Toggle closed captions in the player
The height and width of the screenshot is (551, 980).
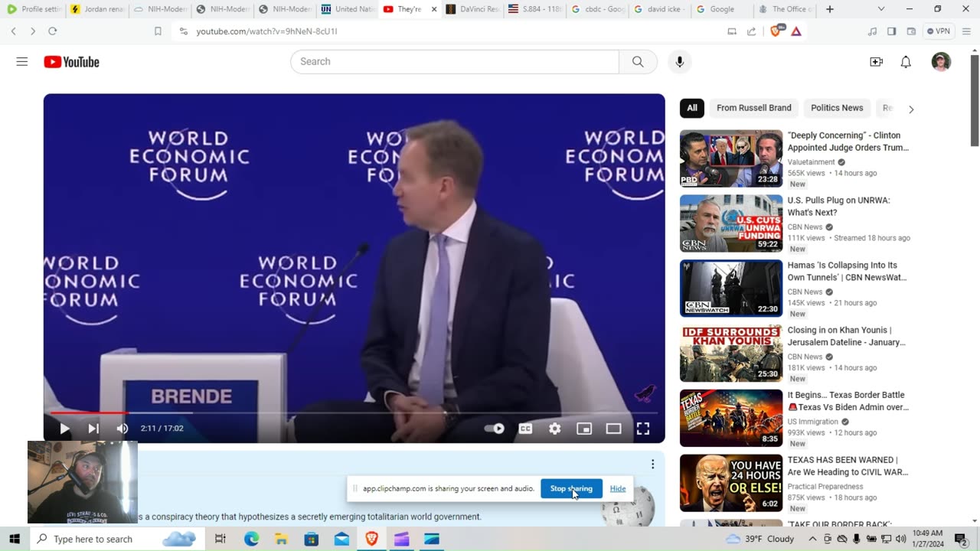[x=525, y=429]
